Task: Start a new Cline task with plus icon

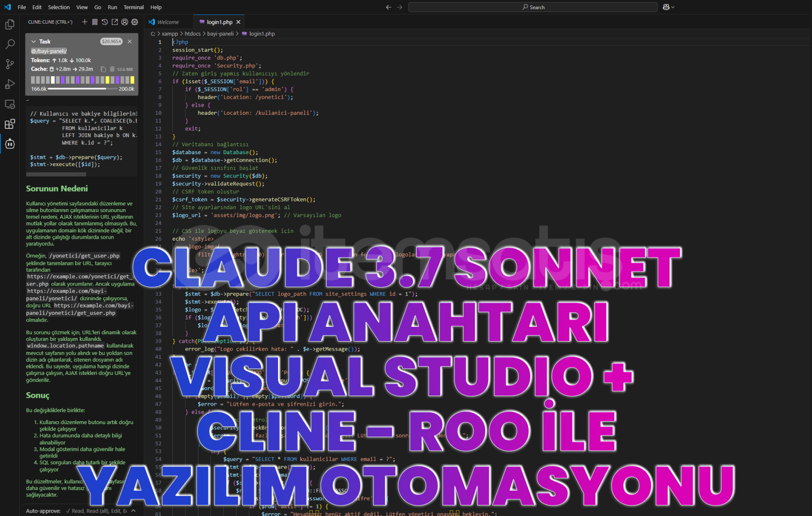Action: coord(85,22)
